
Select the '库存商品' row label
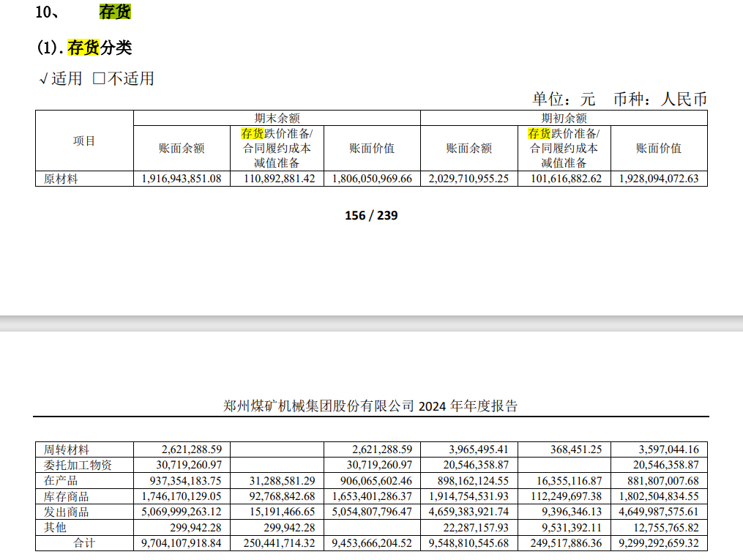[67, 496]
